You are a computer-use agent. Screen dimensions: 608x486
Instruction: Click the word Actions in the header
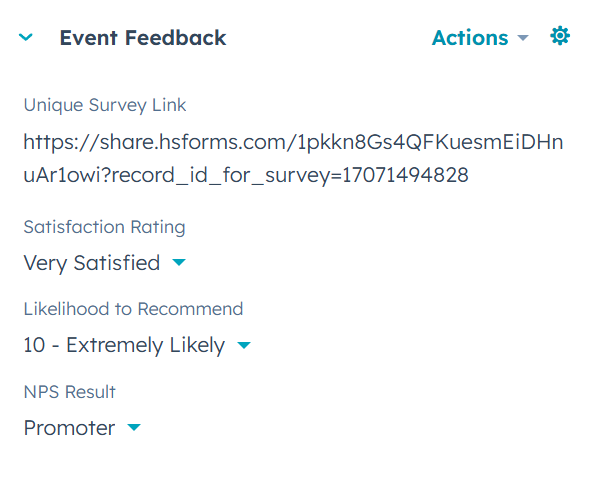[x=470, y=38]
